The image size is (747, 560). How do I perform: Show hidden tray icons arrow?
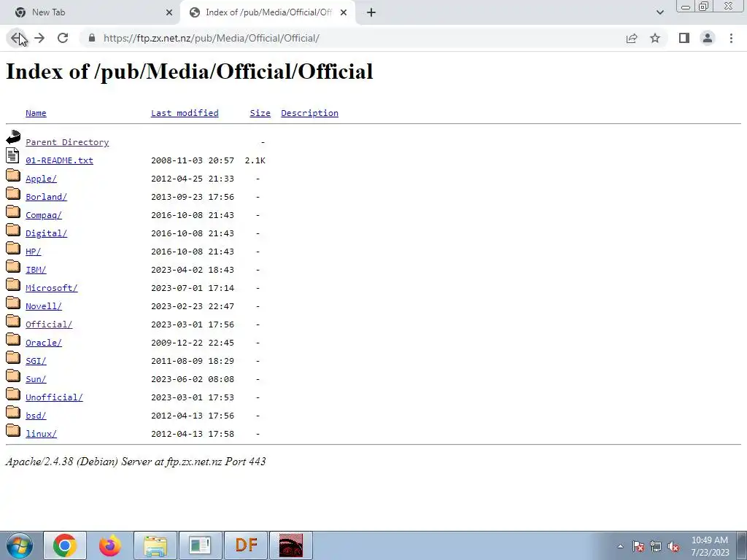tap(620, 547)
